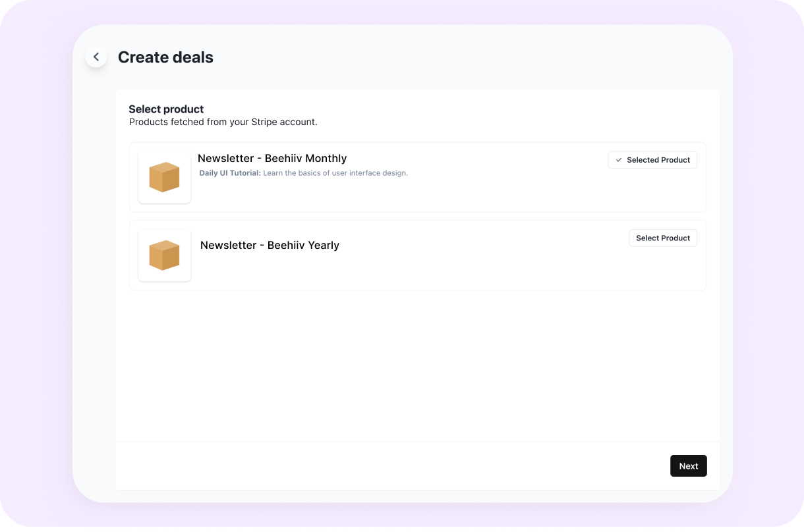Click the footer bar left of Next
This screenshot has width=804, height=532.
392,466
